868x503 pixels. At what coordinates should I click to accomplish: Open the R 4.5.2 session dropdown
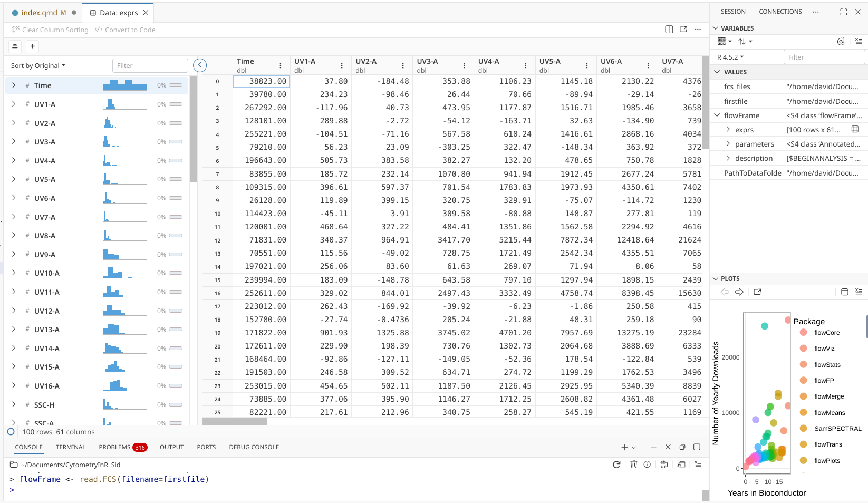pos(730,57)
